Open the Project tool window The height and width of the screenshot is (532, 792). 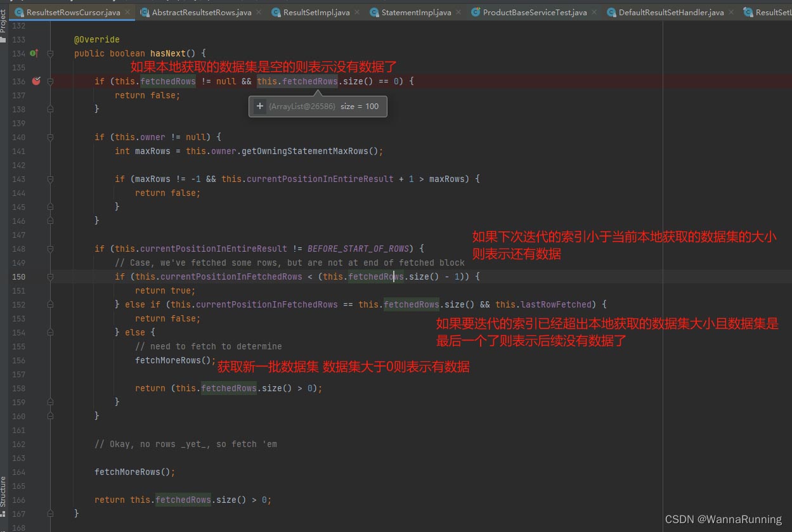[x=3, y=23]
